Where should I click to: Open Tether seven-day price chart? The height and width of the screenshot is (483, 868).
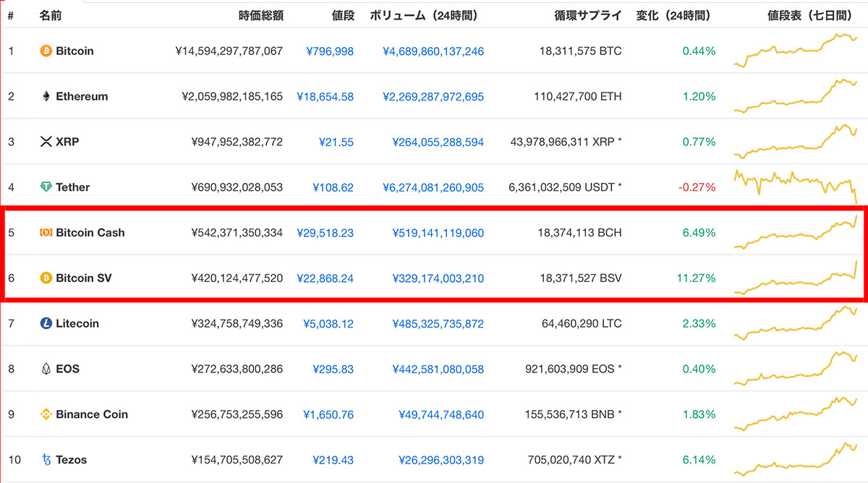click(796, 187)
